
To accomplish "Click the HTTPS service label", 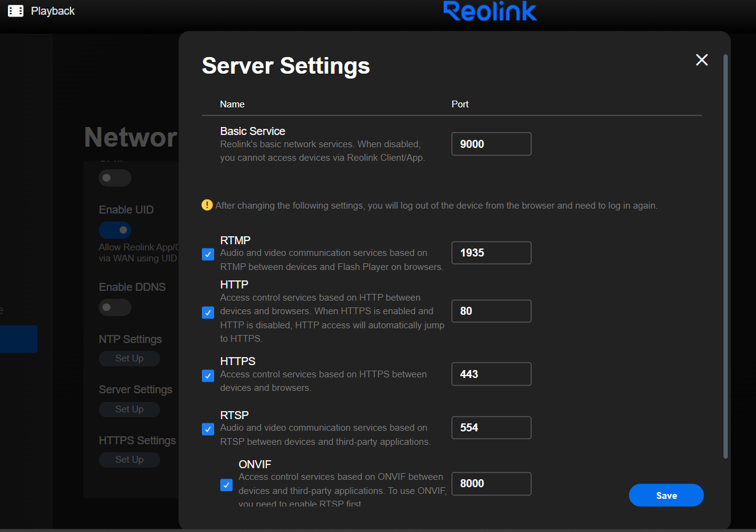I will (238, 361).
